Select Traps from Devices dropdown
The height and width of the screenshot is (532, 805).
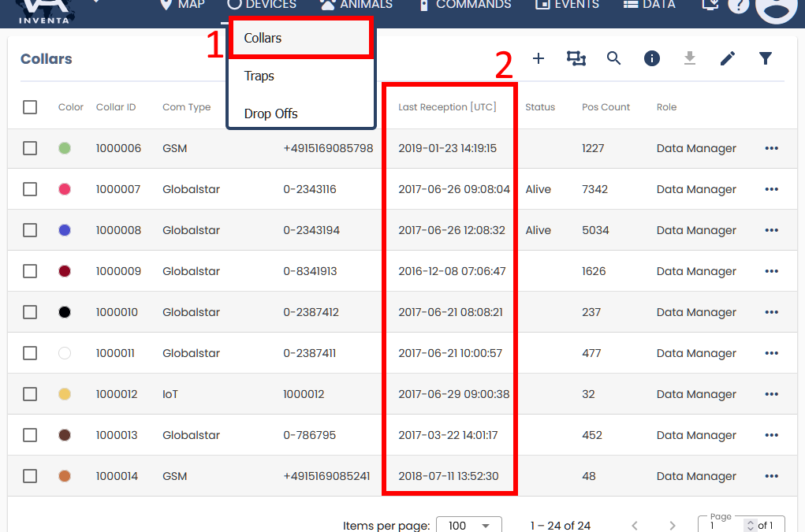(x=259, y=76)
